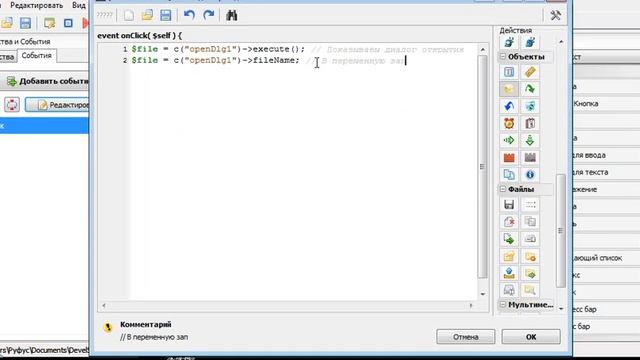640x360 pixels.
Task: Open editor settings wrench-and-screwdriver icon
Action: (555, 16)
